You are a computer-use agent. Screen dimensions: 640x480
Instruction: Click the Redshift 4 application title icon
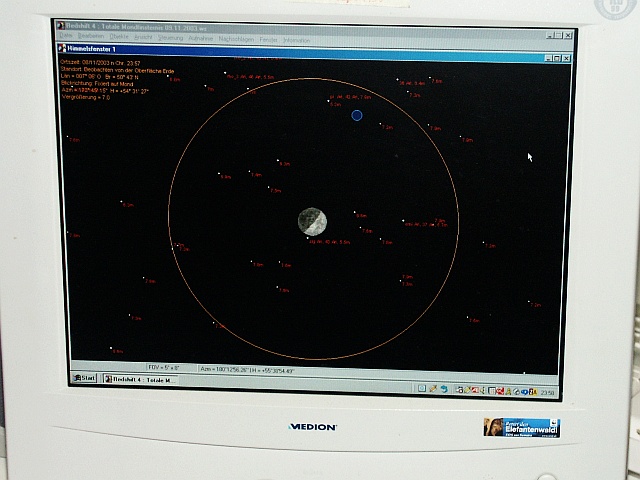coord(61,25)
